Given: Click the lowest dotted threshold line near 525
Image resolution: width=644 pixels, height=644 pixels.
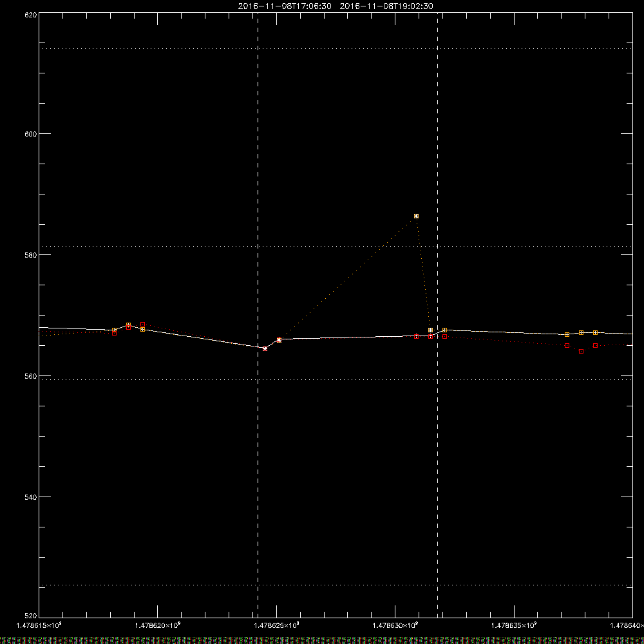Looking at the screenshot, I should (336, 585).
